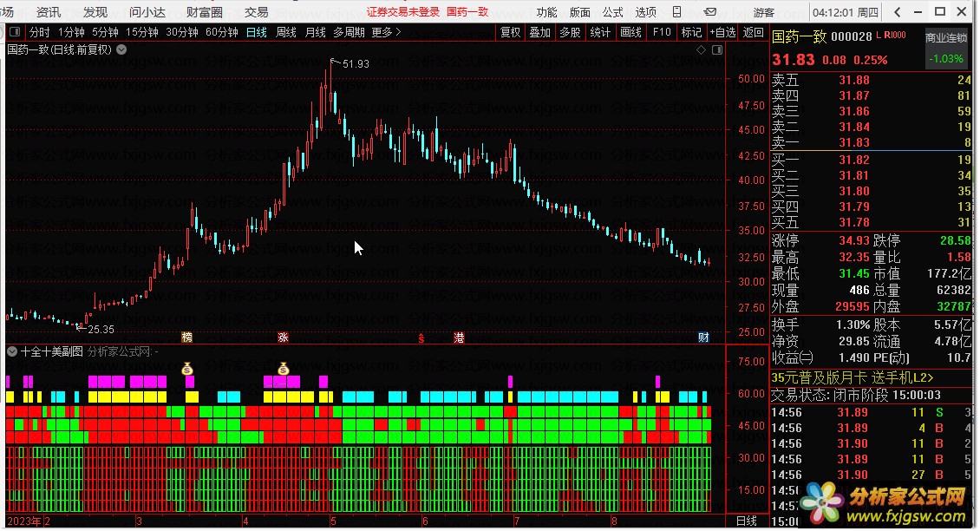Open the 公式 menu
The width and height of the screenshot is (980, 531).
pos(612,12)
